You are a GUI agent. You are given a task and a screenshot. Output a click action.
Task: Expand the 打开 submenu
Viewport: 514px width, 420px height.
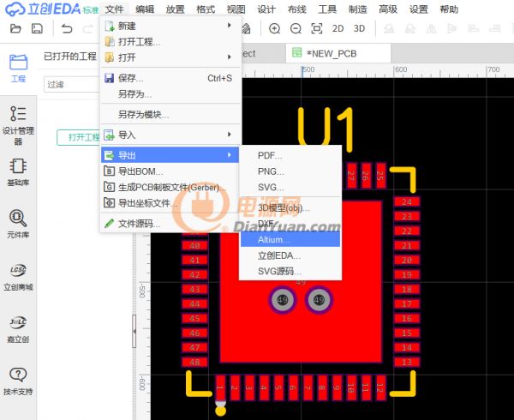click(x=170, y=57)
